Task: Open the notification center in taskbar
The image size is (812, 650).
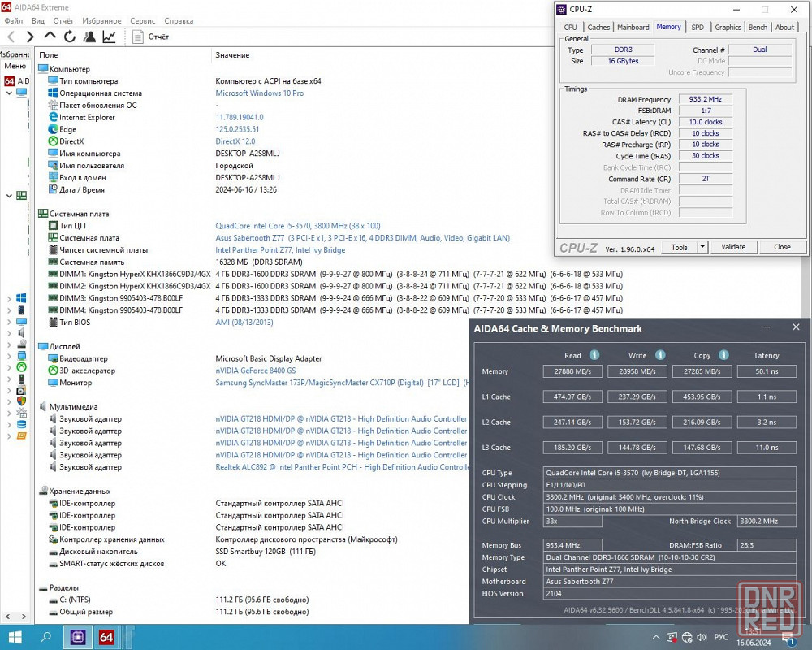Action: coord(788,638)
